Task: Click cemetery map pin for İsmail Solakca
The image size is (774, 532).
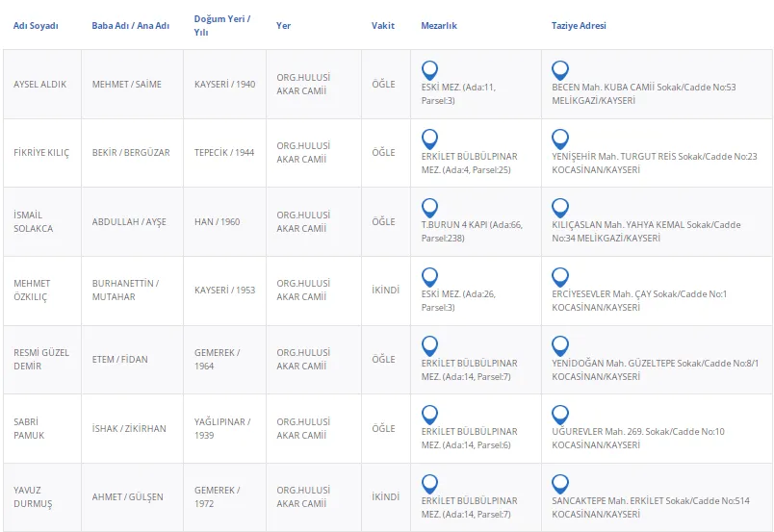Action: click(429, 208)
